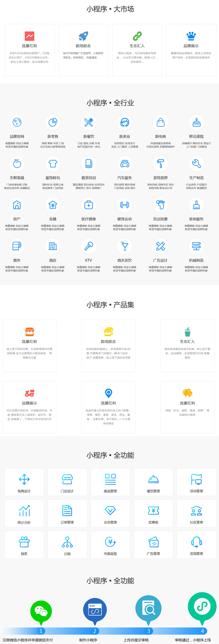This screenshot has height=644, width=219.
Task: Select the blue location pin icon
Action: click(108, 393)
